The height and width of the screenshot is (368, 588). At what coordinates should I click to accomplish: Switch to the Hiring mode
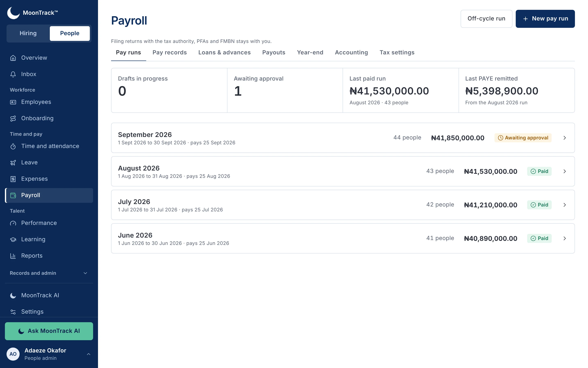pos(28,33)
